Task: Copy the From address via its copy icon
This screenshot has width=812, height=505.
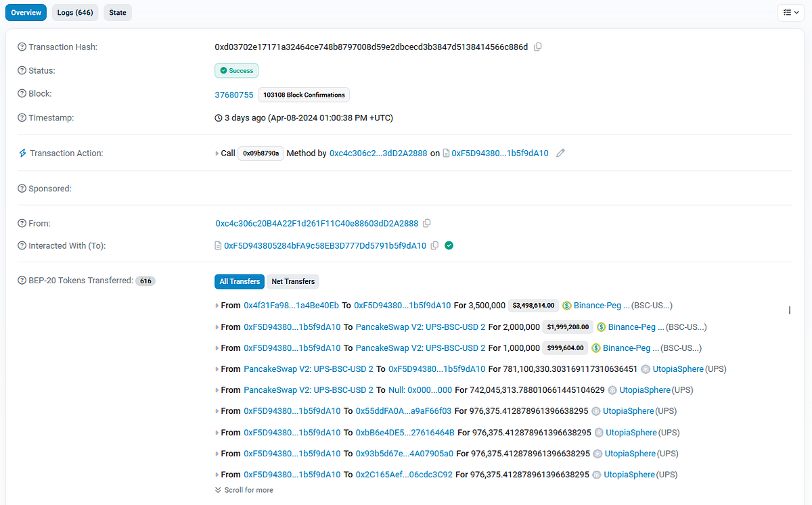Action: [426, 223]
